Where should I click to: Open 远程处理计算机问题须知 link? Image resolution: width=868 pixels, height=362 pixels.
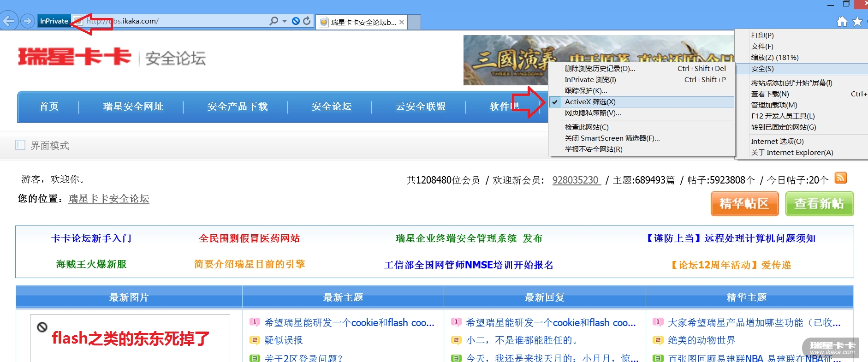tap(731, 238)
